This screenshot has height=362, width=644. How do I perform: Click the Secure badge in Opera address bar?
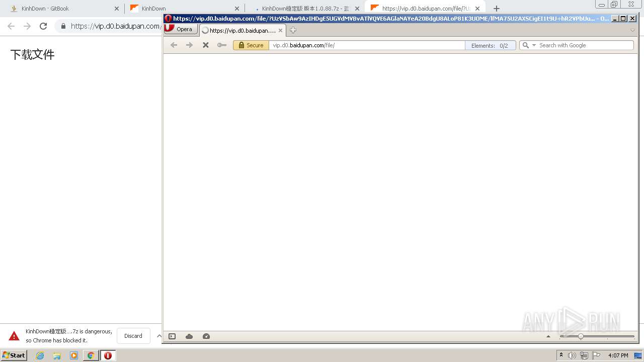pyautogui.click(x=251, y=45)
